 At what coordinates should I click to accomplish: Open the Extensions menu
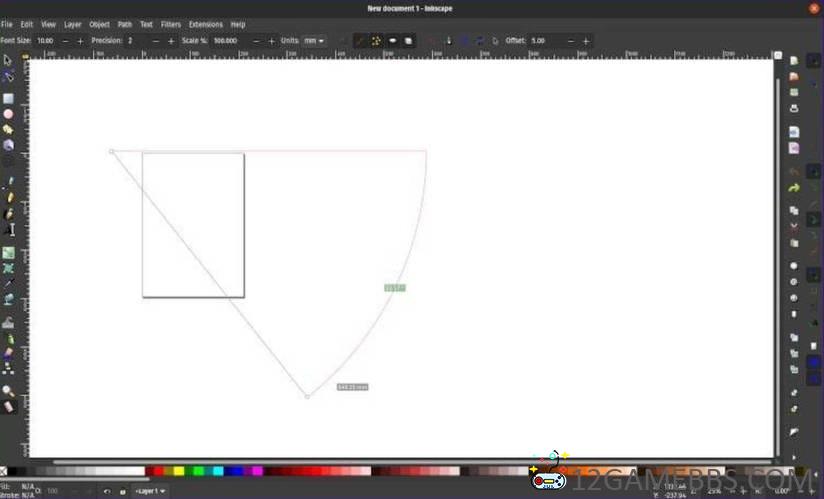click(x=205, y=24)
